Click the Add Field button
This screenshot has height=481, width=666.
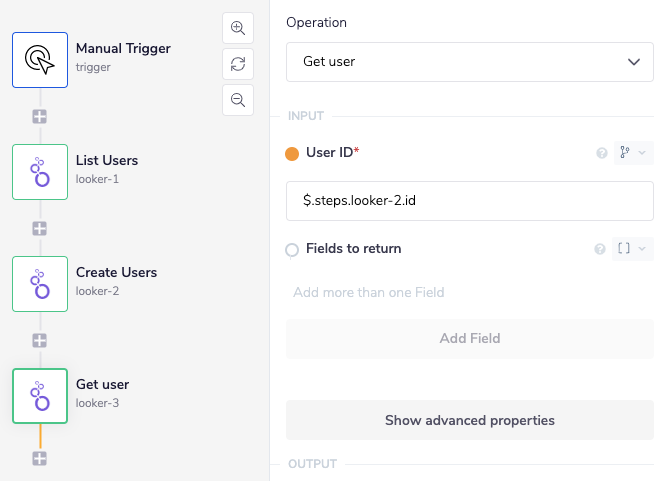(469, 339)
